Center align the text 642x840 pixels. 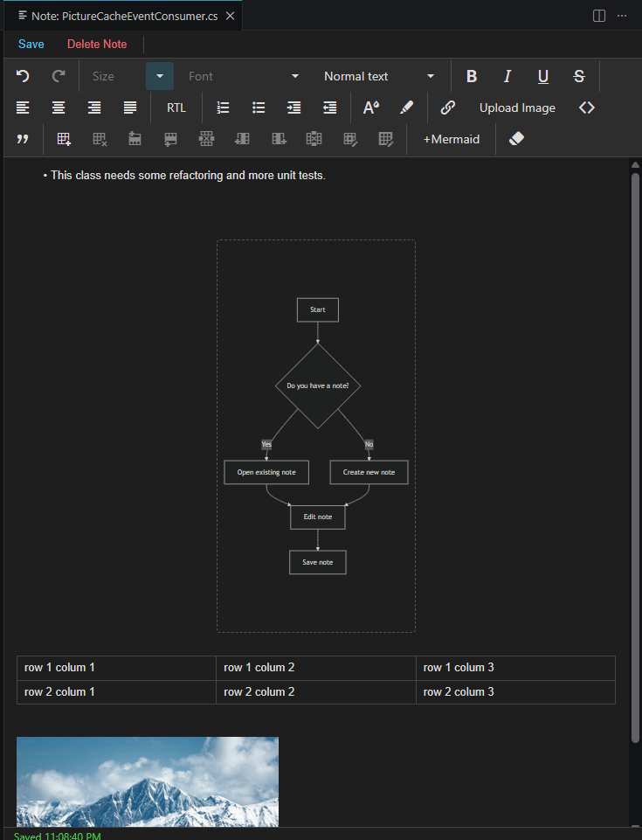click(x=59, y=108)
